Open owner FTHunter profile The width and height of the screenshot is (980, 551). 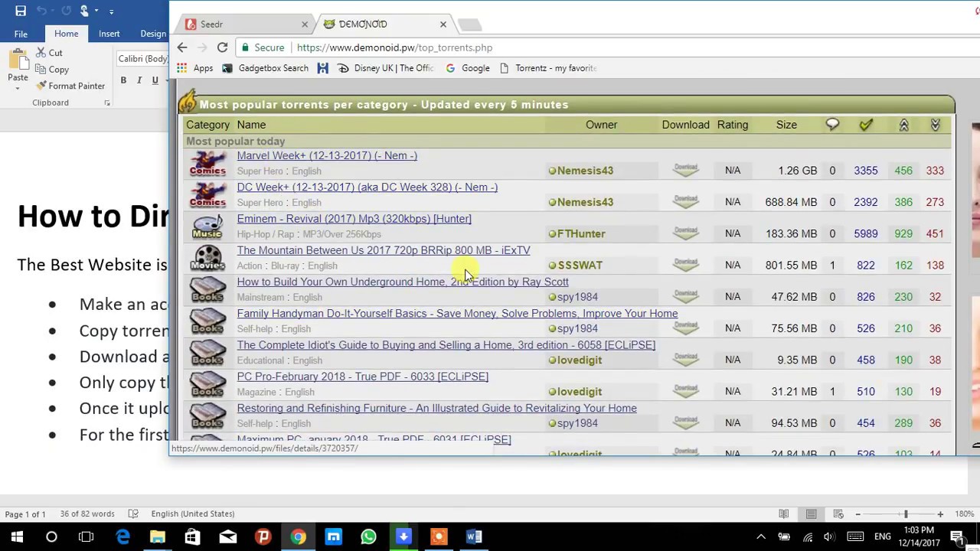(581, 233)
